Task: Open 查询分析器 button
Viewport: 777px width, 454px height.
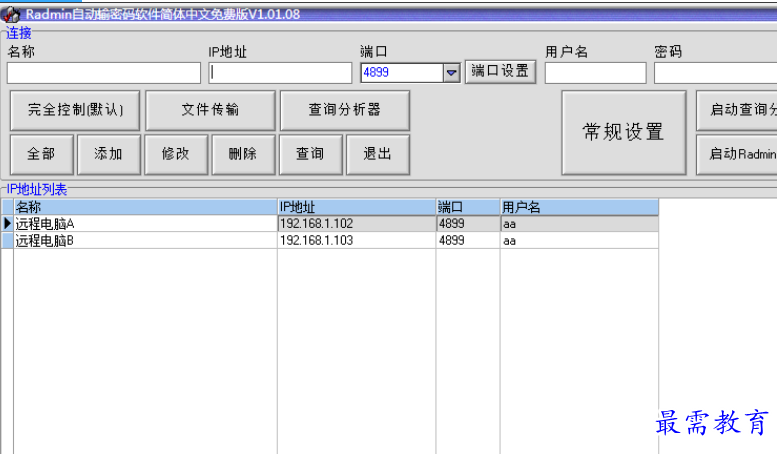Action: (345, 110)
